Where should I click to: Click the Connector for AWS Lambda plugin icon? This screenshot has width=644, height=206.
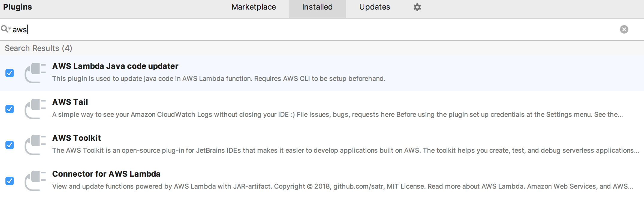pyautogui.click(x=35, y=181)
